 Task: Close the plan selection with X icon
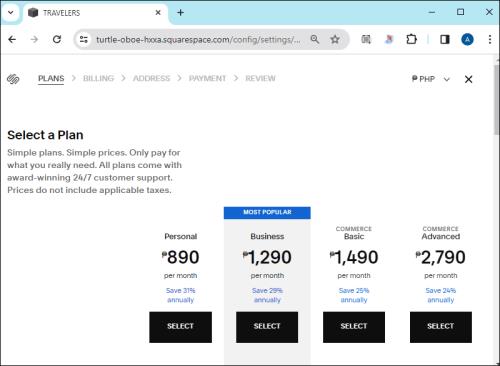(x=468, y=79)
